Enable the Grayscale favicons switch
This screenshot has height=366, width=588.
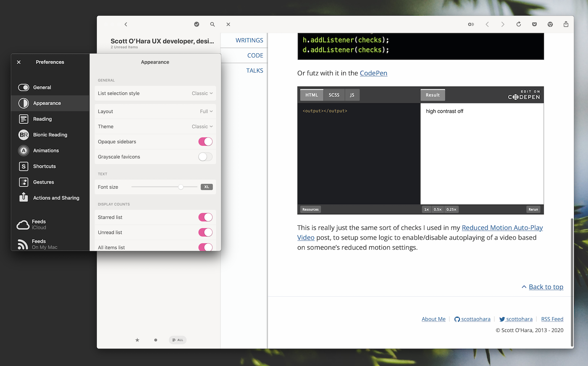[205, 157]
